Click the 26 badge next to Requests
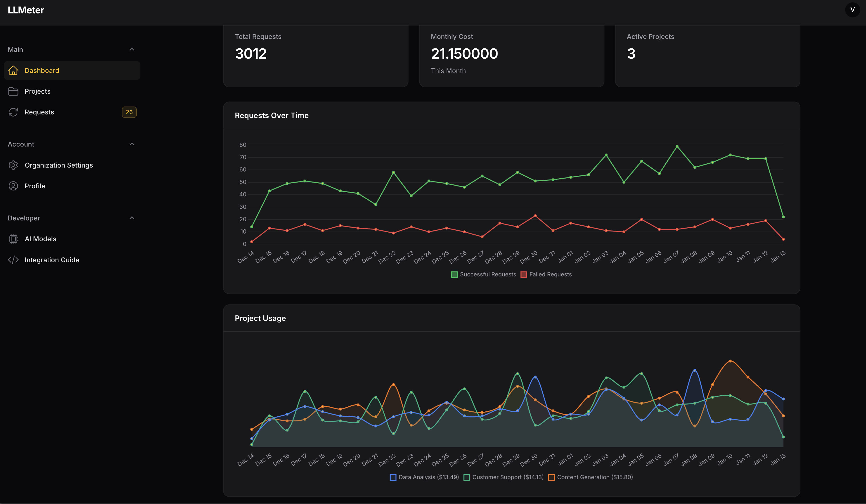The width and height of the screenshot is (866, 504). [x=129, y=112]
